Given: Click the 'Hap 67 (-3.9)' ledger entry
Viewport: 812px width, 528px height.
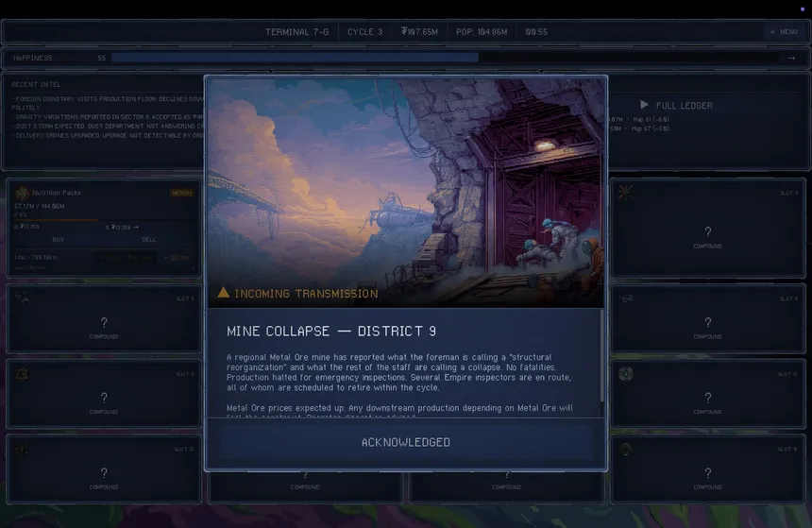Looking at the screenshot, I should 651,128.
